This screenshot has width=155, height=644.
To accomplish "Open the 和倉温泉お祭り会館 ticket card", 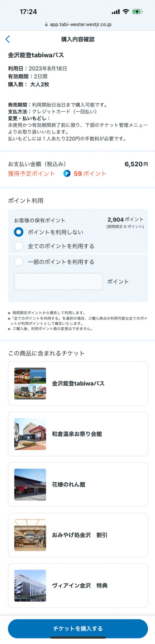I will coord(78,434).
